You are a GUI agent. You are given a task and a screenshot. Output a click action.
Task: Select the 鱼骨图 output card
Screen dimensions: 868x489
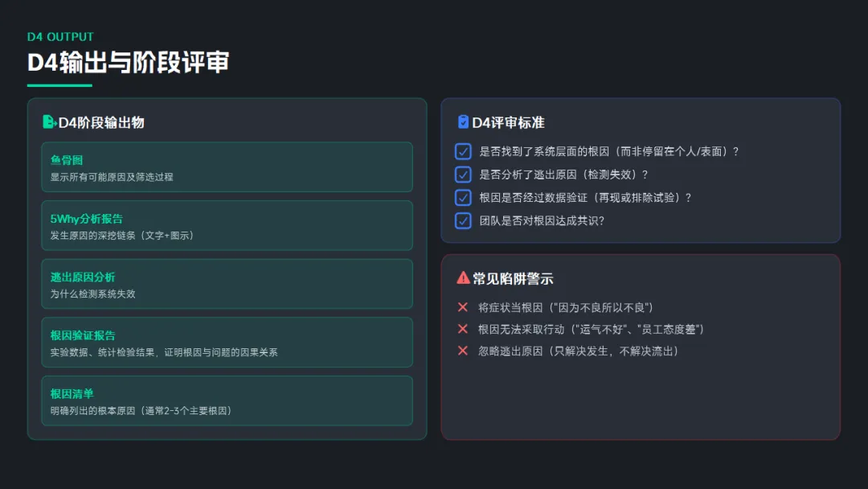coord(227,167)
